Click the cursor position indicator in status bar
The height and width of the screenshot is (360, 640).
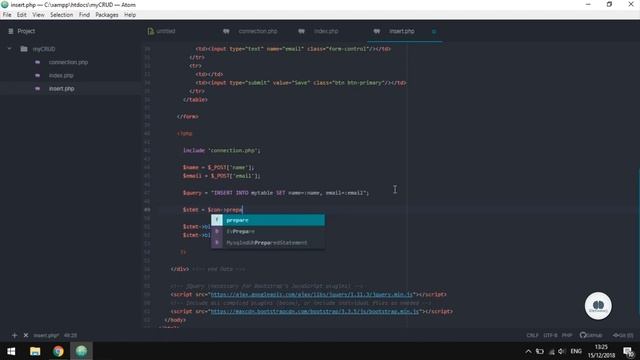coord(70,336)
